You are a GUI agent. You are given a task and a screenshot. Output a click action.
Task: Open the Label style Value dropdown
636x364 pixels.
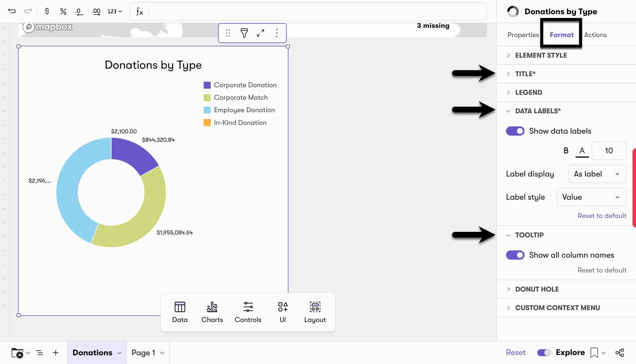[x=592, y=197]
